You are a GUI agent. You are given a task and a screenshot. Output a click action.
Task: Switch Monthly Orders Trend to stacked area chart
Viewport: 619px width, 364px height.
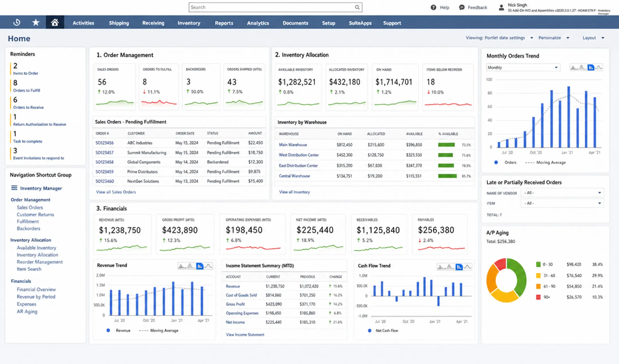point(574,68)
